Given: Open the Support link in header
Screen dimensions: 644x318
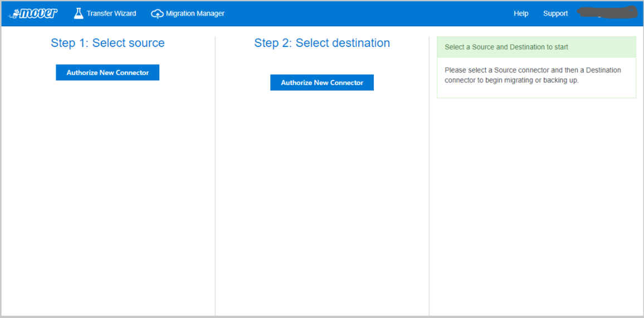Looking at the screenshot, I should [555, 13].
